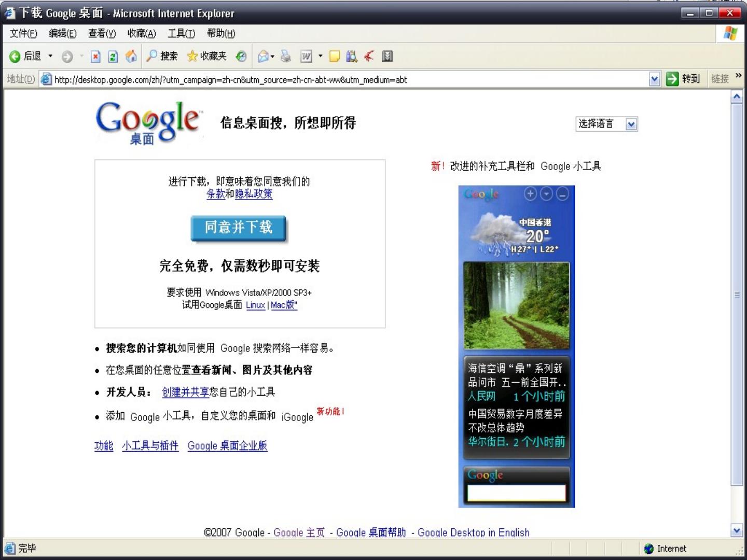Click the Back (后退) arrow button
The width and height of the screenshot is (747, 560).
click(16, 56)
